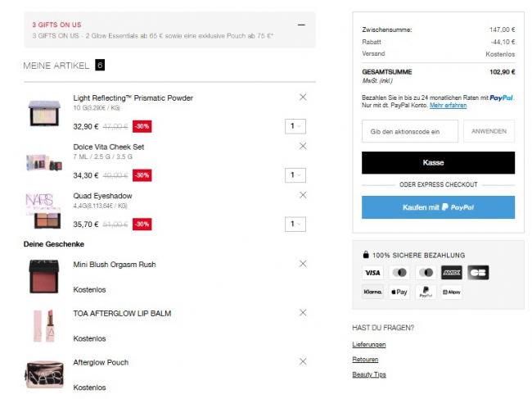Click the Alipay payment icon
Screen dimensions: 532x399
(452, 292)
